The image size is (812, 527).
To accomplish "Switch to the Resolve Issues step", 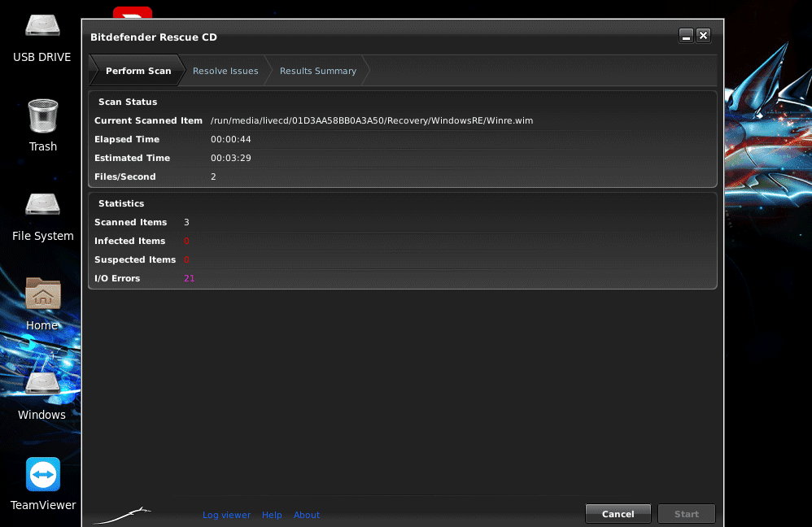I will (x=225, y=71).
